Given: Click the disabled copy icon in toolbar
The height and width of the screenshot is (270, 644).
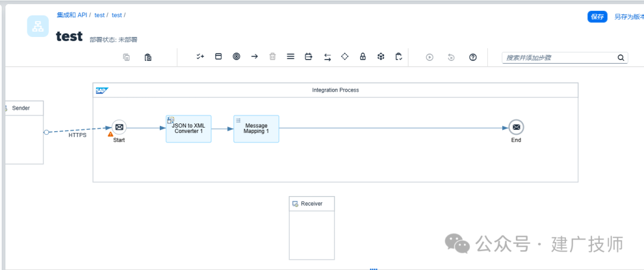Looking at the screenshot, I should 126,57.
